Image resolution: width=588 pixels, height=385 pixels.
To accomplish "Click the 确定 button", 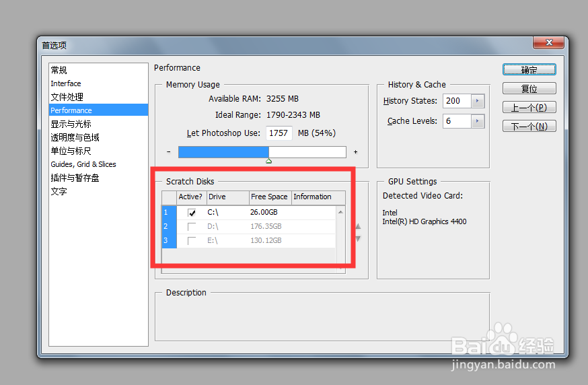I will click(x=529, y=69).
